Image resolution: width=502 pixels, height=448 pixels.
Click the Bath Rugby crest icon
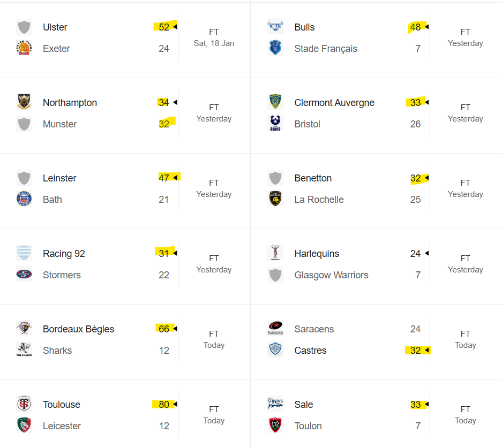(x=24, y=199)
